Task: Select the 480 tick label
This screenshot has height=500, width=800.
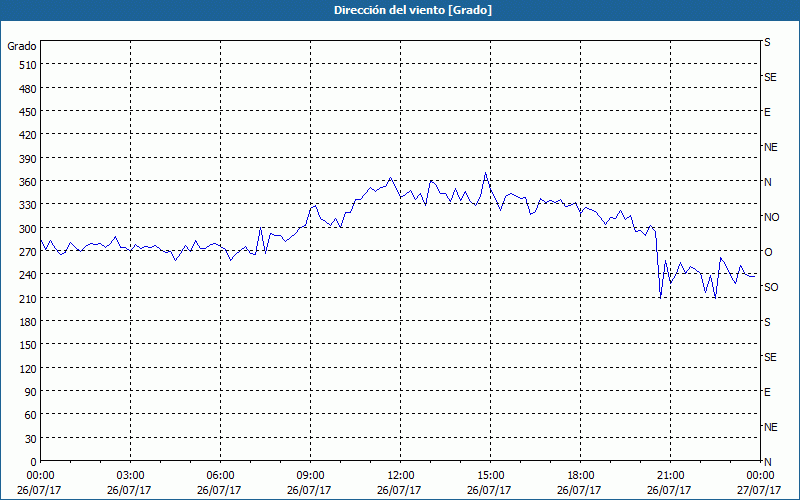Action: [x=28, y=89]
